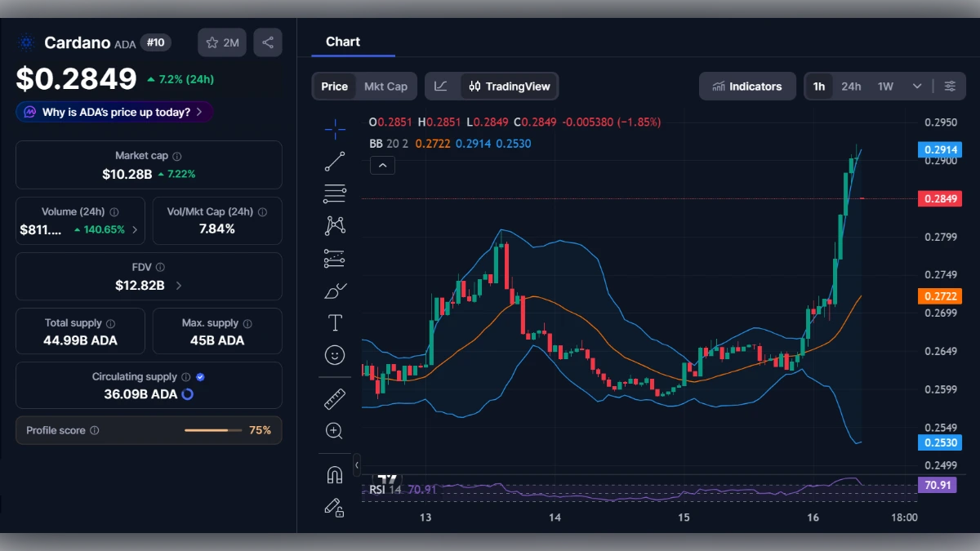Expand the left info panel arrow
The image size is (980, 551).
coord(356,465)
